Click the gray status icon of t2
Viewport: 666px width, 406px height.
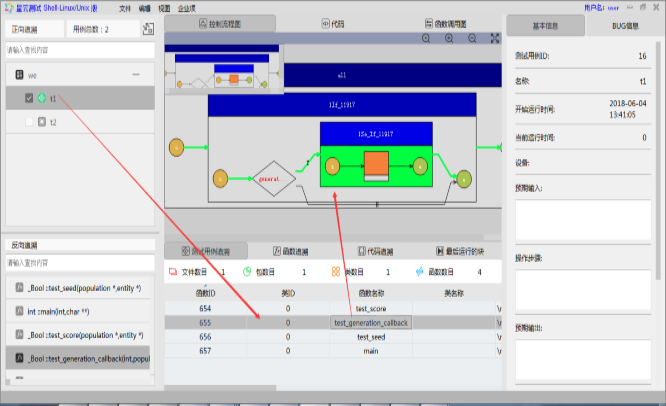tap(42, 122)
